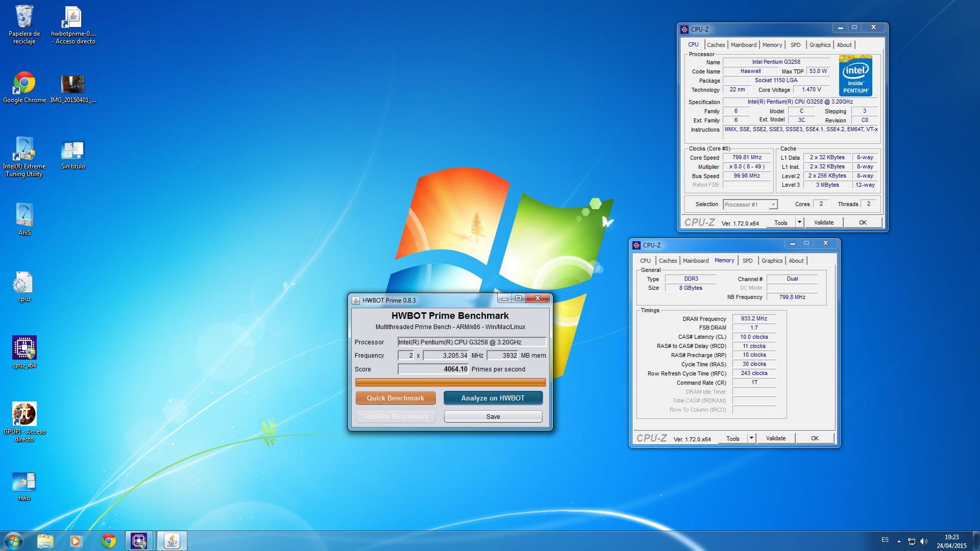The width and height of the screenshot is (980, 551).
Task: Open the IMG_20150401 image file icon
Action: click(73, 88)
